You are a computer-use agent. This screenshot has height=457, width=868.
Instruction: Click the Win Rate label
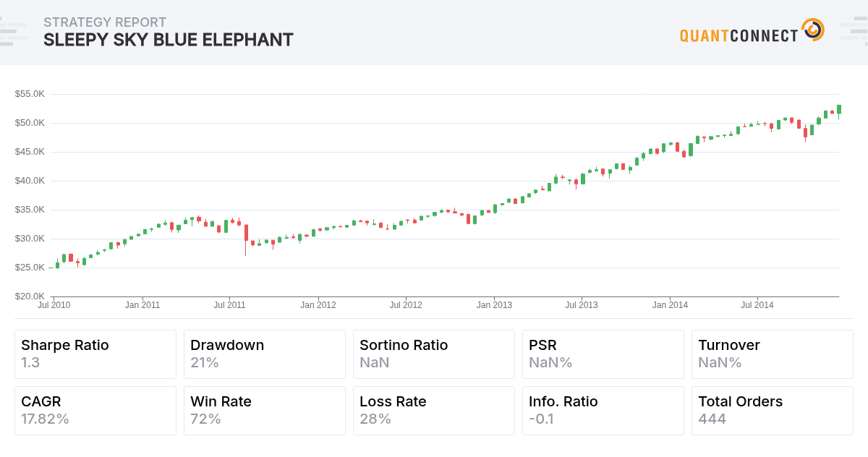point(221,402)
